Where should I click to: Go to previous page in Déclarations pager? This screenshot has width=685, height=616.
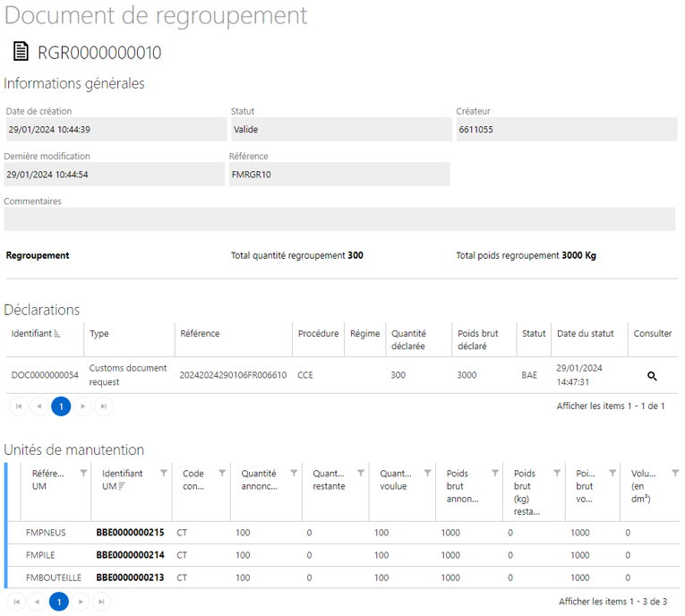coord(39,406)
